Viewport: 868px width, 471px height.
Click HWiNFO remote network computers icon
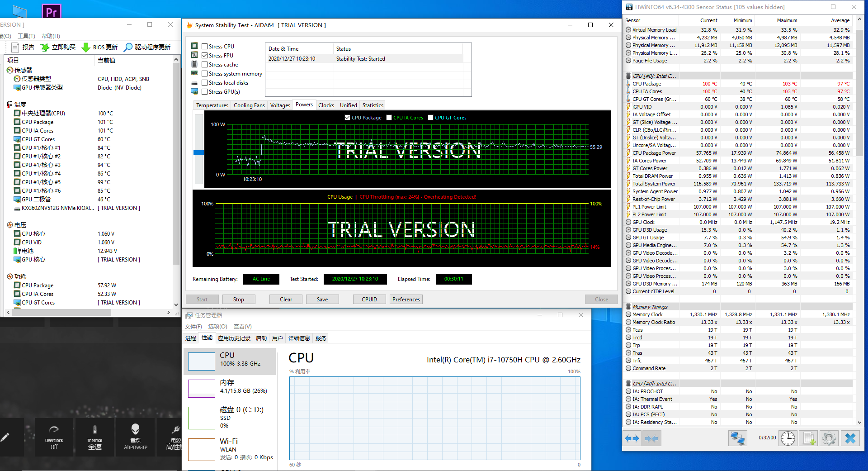[x=738, y=438]
